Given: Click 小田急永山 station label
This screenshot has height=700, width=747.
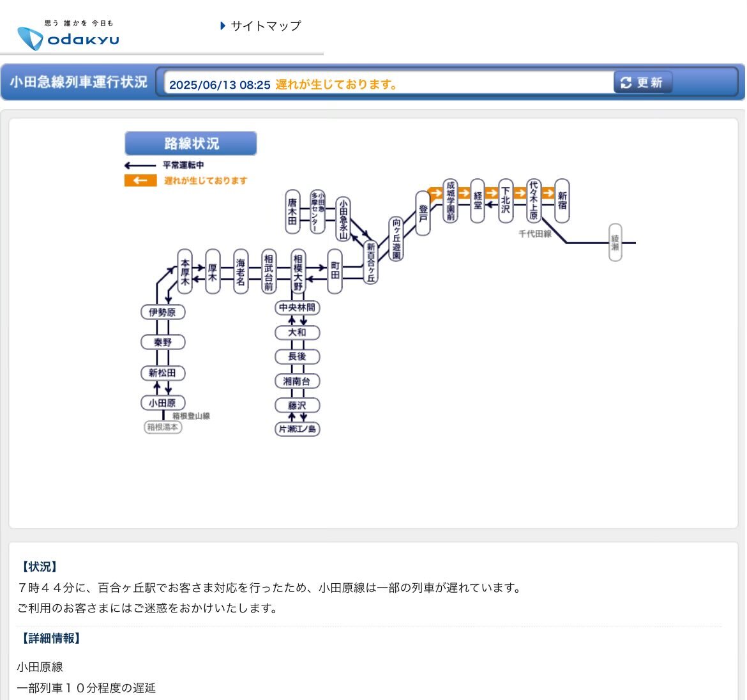Looking at the screenshot, I should 343,218.
